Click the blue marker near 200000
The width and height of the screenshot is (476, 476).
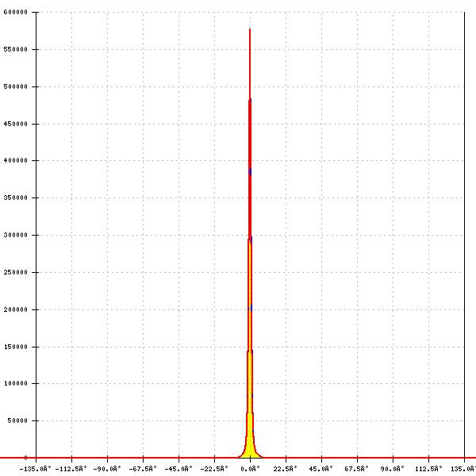pyautogui.click(x=250, y=308)
